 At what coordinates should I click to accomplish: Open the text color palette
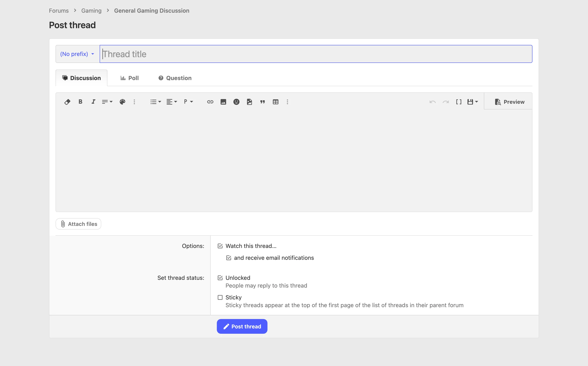(122, 102)
